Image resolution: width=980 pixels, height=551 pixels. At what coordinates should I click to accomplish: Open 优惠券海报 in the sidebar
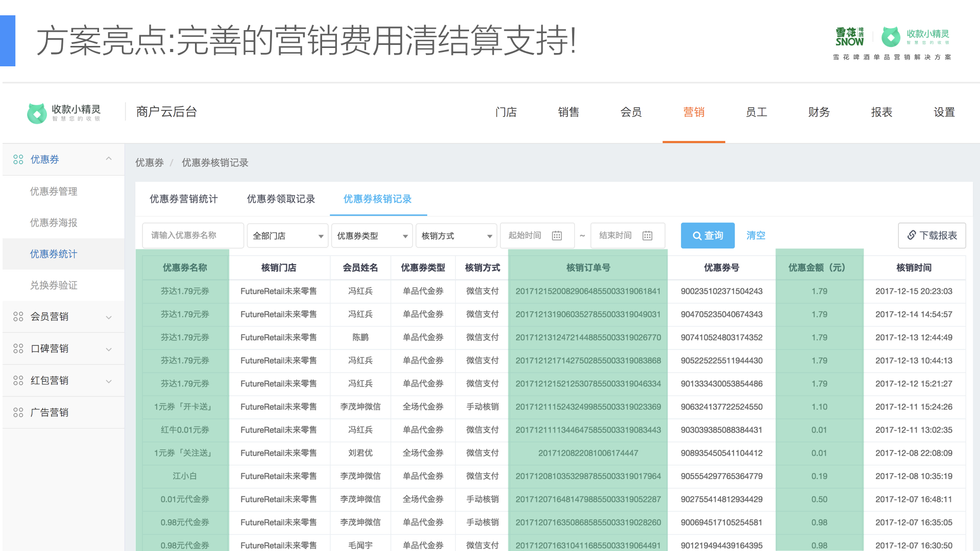pos(54,223)
